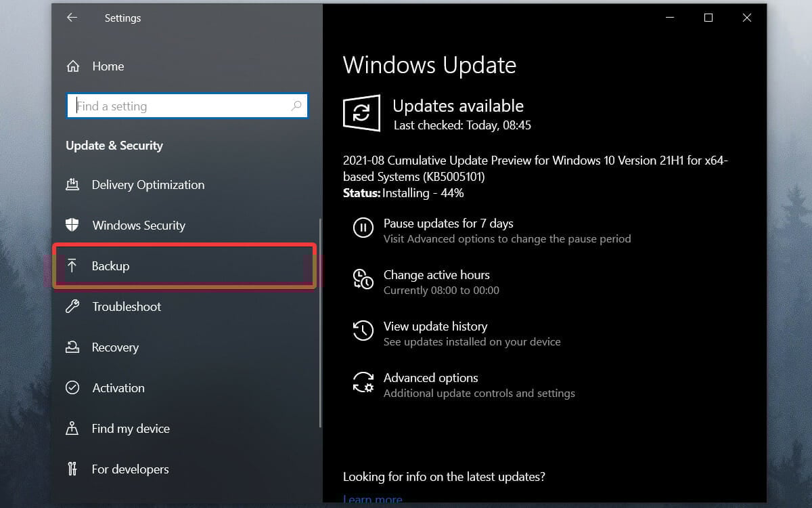Viewport: 812px width, 508px height.
Task: Click the Settings window title text
Action: pyautogui.click(x=122, y=18)
